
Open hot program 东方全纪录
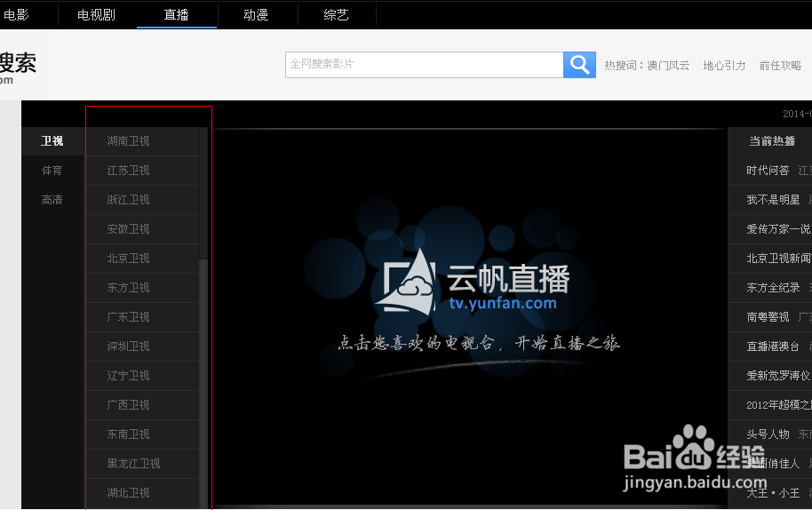773,287
